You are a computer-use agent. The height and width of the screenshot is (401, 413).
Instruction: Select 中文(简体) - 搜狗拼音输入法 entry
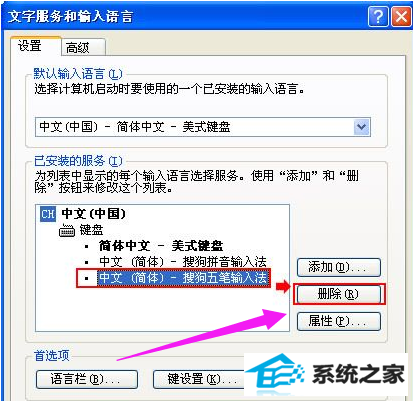183,262
